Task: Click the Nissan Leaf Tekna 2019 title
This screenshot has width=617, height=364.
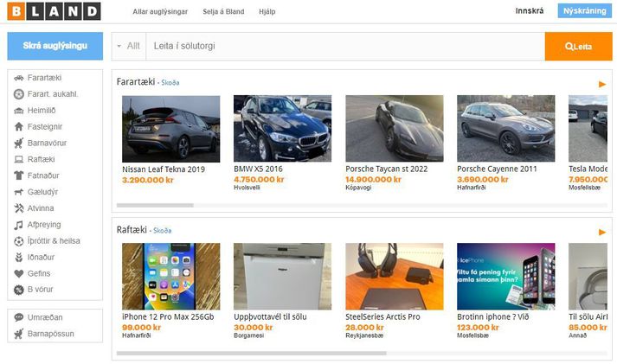Action: point(164,169)
